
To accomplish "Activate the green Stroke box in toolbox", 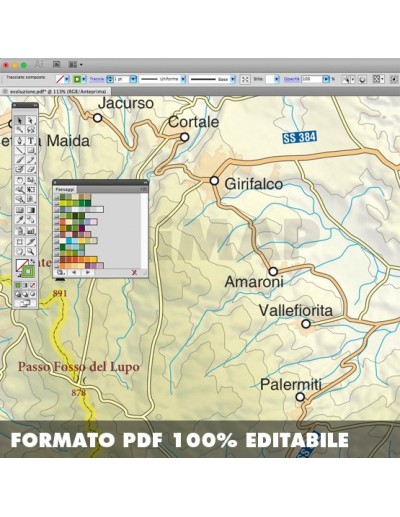I will point(28,272).
